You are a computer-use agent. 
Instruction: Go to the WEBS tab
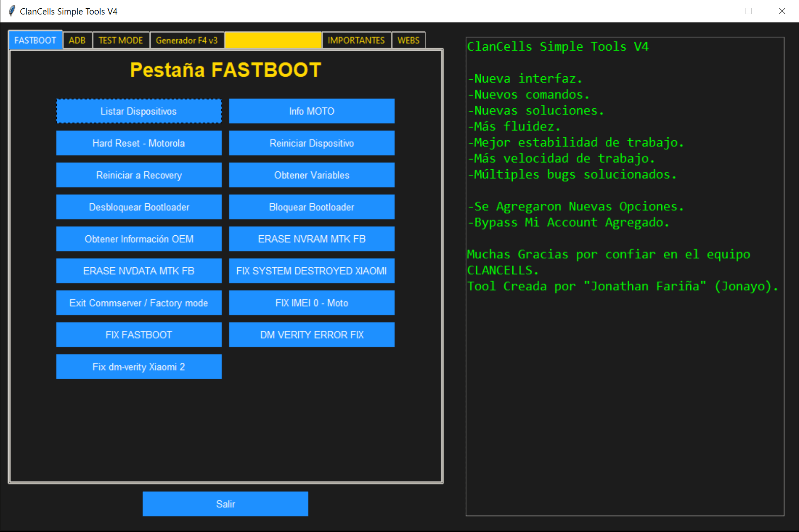[x=408, y=41]
